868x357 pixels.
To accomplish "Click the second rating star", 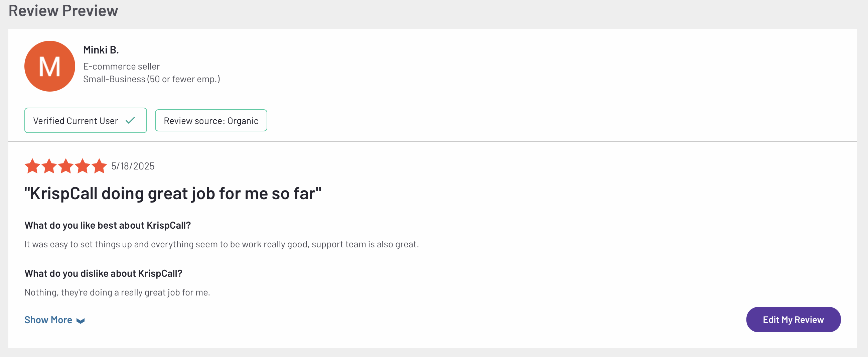I will click(x=49, y=166).
